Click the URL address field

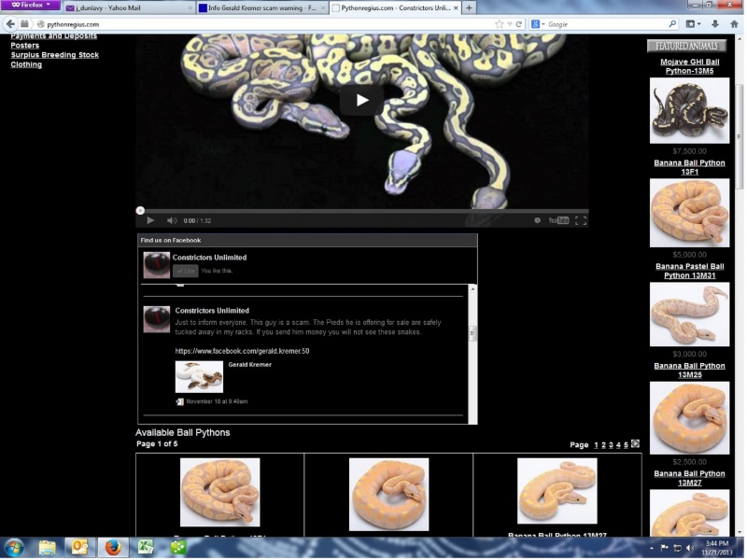267,24
